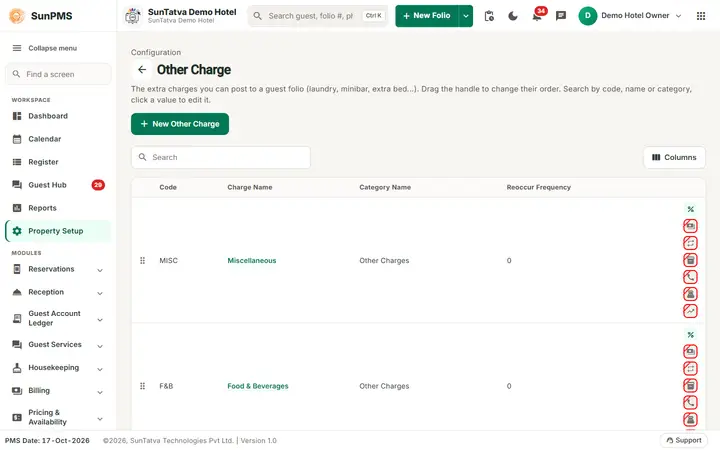The height and width of the screenshot is (450, 720).
Task: Click the green D user avatar
Action: (587, 16)
